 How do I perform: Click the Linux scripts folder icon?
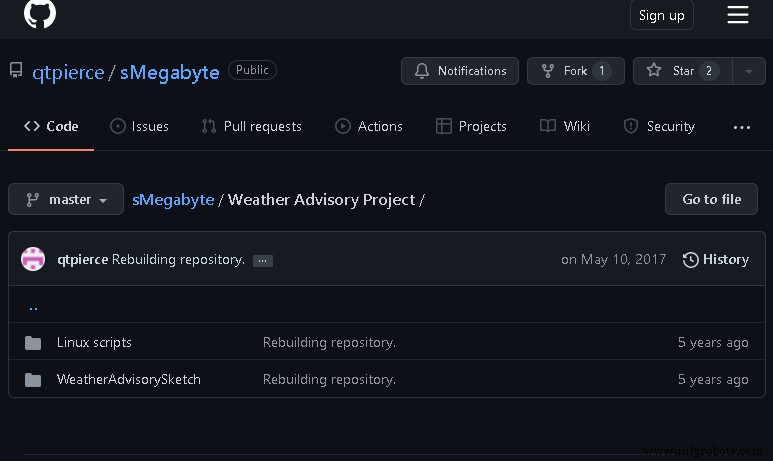click(x=33, y=343)
